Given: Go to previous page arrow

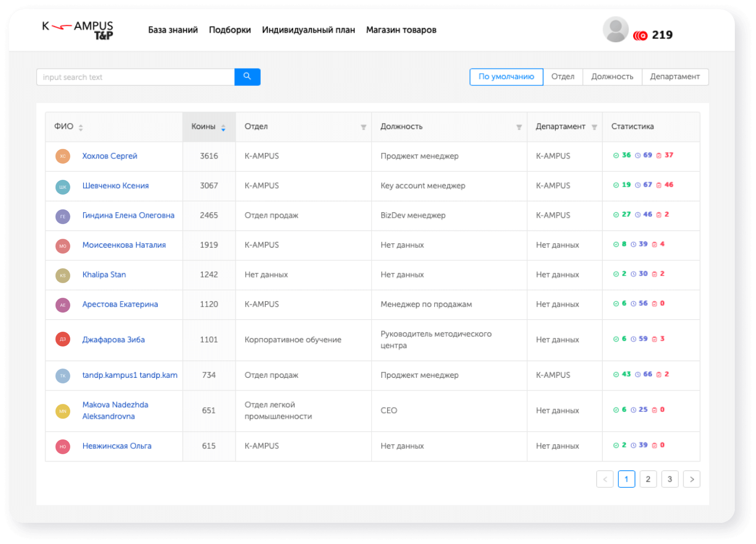Looking at the screenshot, I should (605, 479).
